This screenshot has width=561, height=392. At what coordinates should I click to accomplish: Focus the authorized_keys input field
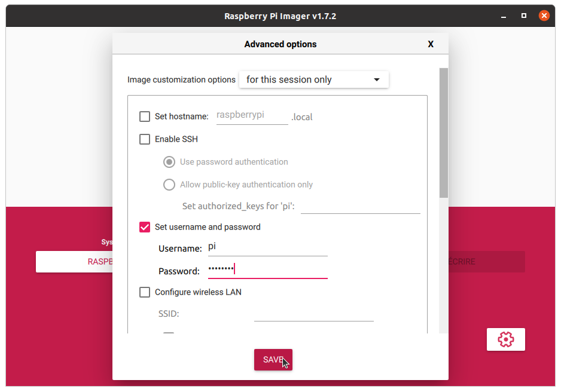click(x=360, y=206)
